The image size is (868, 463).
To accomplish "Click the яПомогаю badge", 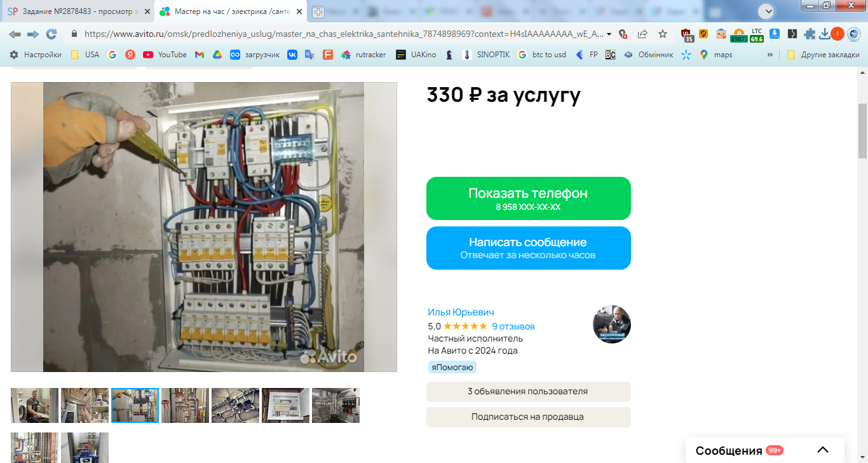I will (452, 367).
